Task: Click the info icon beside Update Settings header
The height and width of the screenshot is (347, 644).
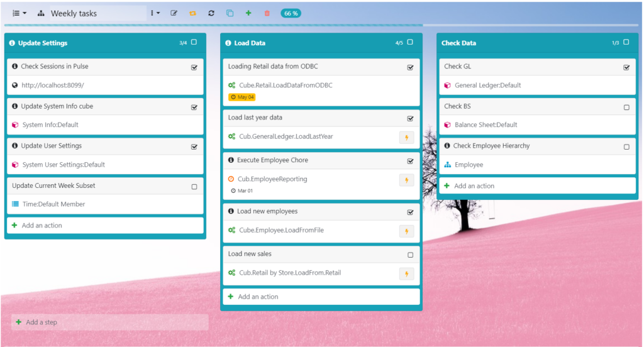Action: (13, 43)
